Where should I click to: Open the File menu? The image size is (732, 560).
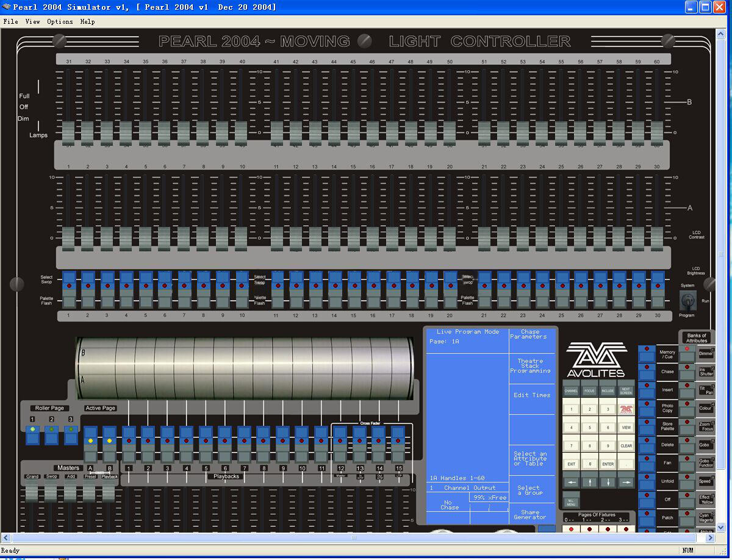tap(10, 21)
